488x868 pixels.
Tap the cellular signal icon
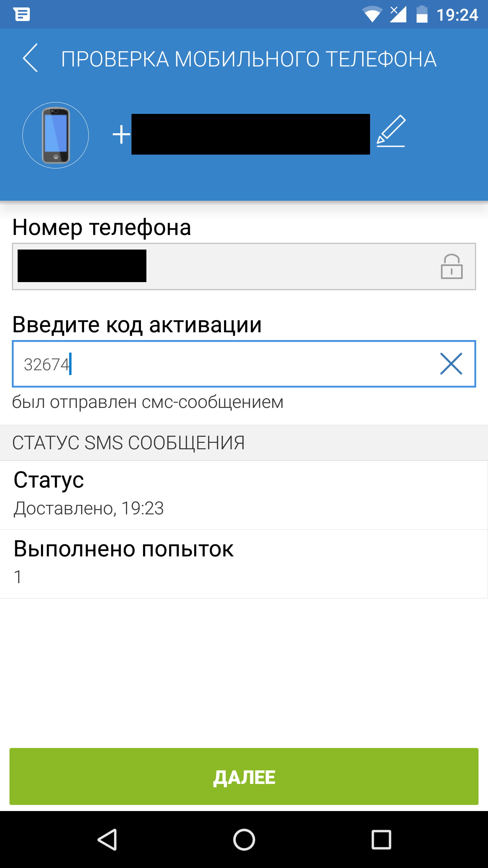398,15
